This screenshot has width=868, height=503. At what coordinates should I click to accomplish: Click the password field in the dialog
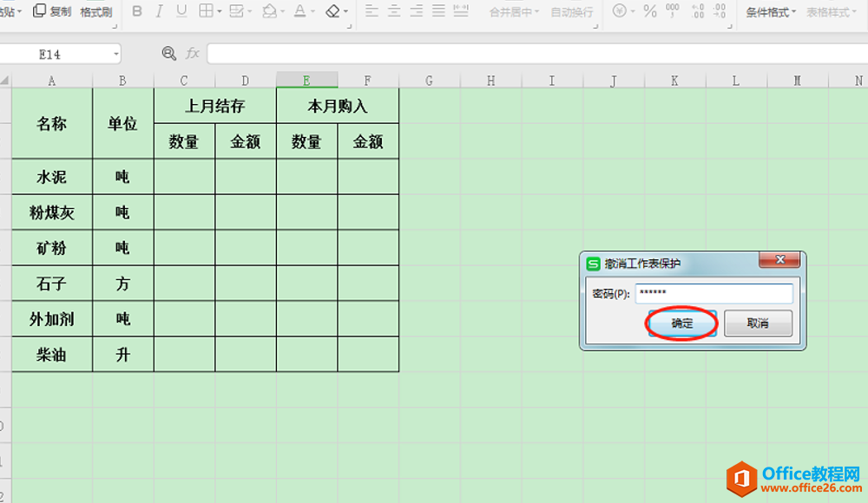(x=714, y=293)
